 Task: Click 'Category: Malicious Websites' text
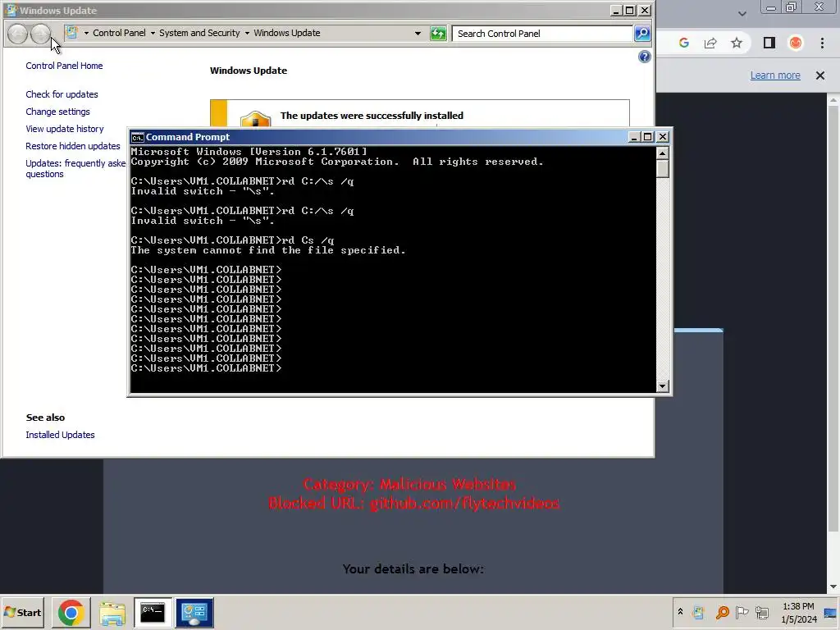[x=409, y=484]
